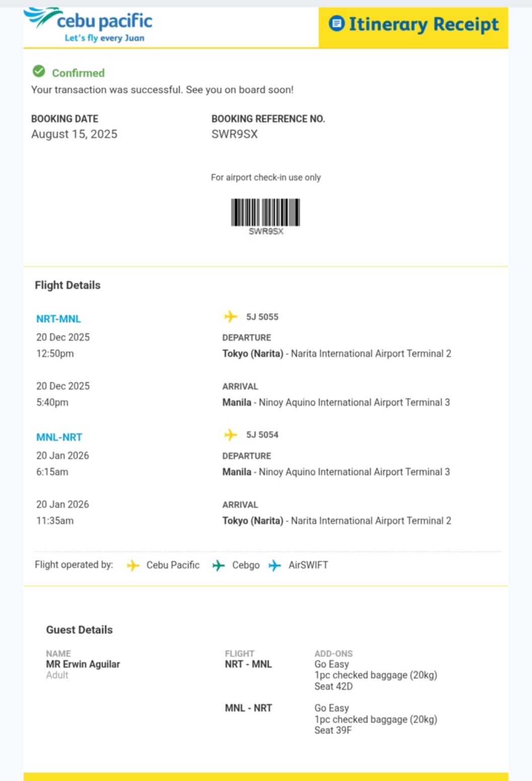Viewport: 532px width, 781px height.
Task: Click the green Confirmed checkmark icon
Action: 39,72
